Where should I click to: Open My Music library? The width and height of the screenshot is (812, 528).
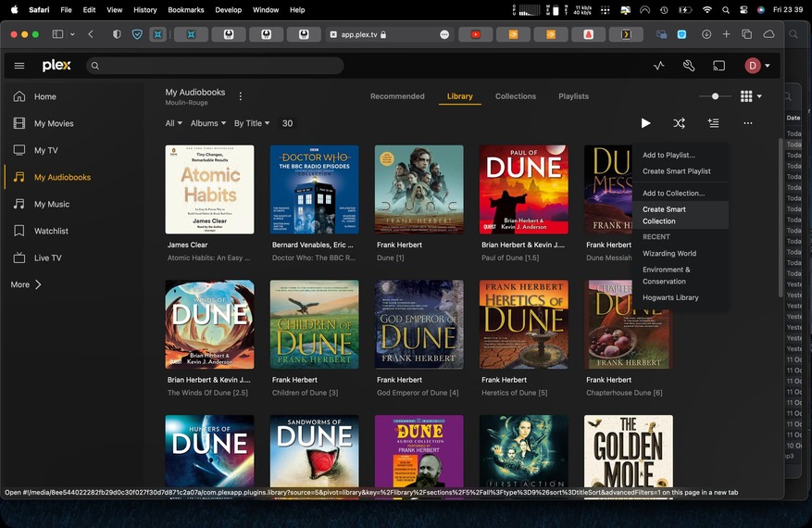pos(52,204)
